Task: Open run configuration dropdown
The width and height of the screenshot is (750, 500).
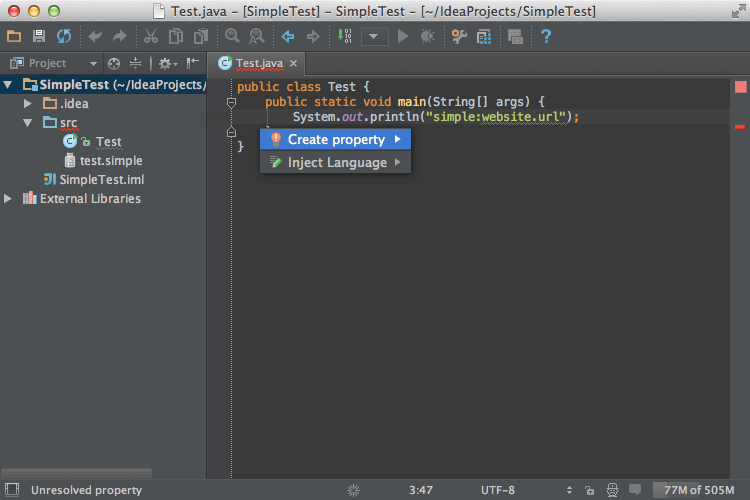Action: [374, 36]
